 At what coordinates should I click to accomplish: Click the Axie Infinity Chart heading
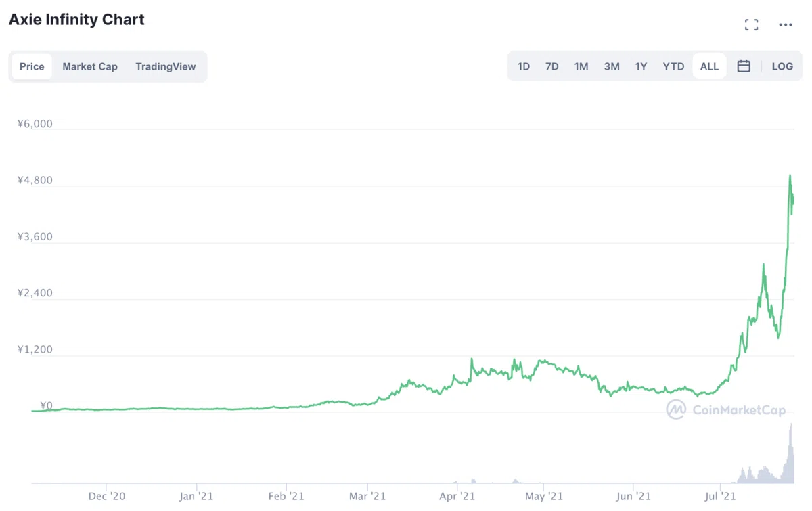pyautogui.click(x=76, y=20)
